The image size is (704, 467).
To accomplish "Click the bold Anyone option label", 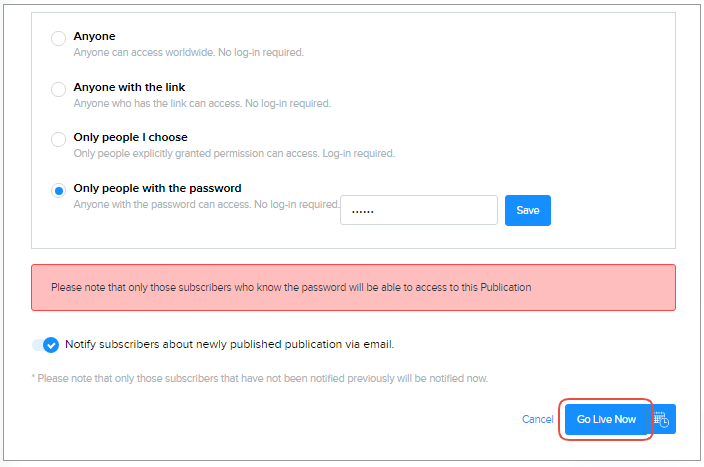I will tap(94, 36).
